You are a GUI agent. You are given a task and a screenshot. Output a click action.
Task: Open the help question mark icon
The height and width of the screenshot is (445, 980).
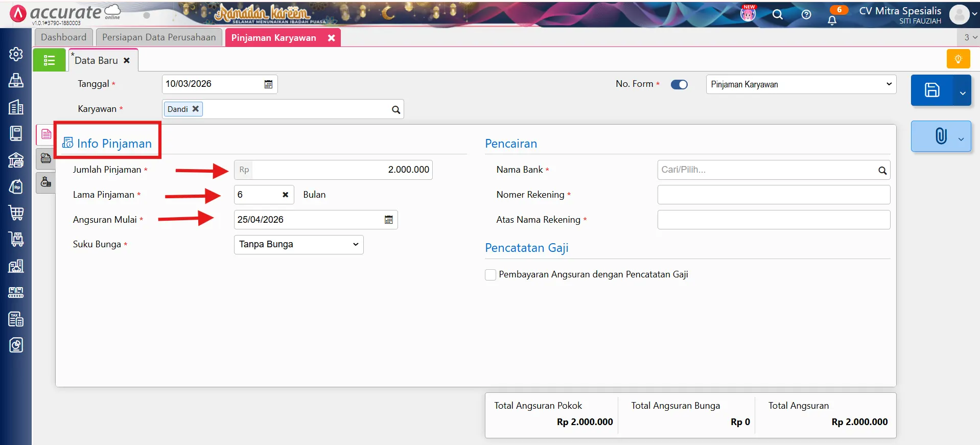click(806, 14)
